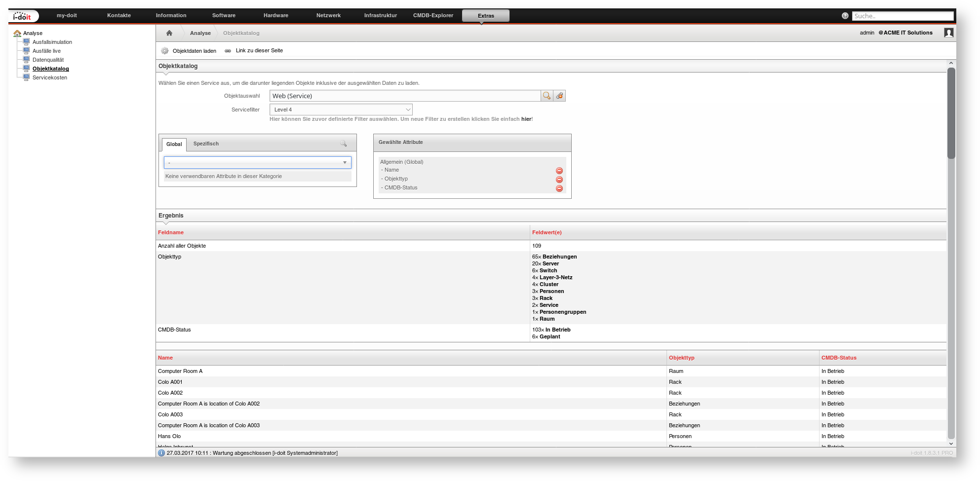Open the Extras menu
The height and width of the screenshot is (481, 980).
click(486, 16)
